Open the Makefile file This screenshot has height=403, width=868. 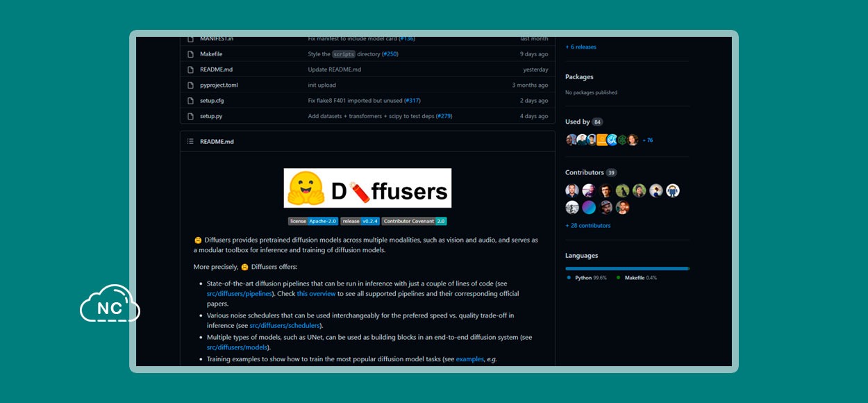click(x=211, y=54)
